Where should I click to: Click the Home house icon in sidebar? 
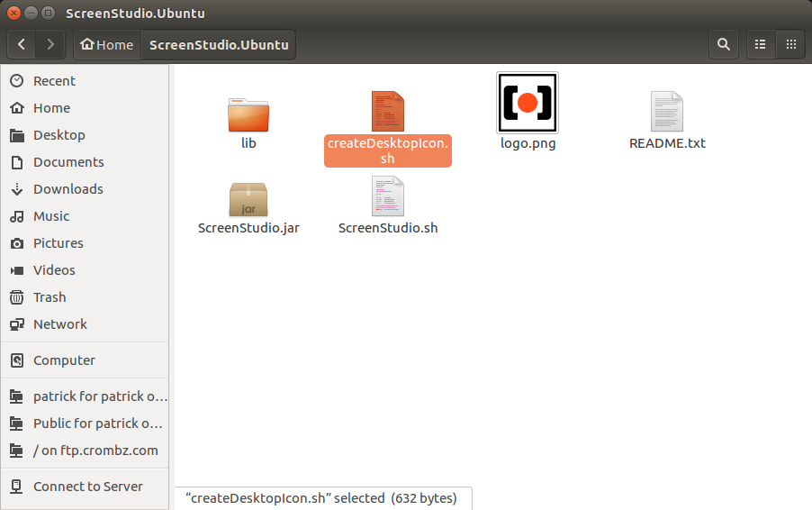pyautogui.click(x=17, y=108)
